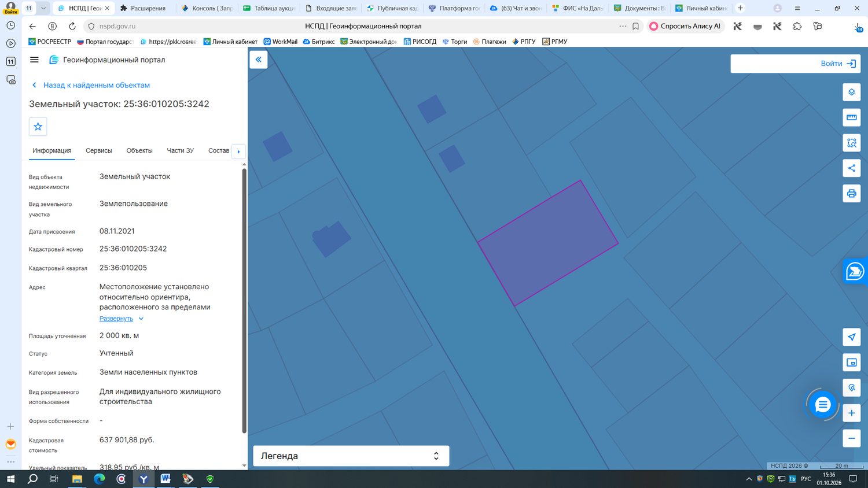Print the map with printer icon
The image size is (868, 488).
(851, 194)
